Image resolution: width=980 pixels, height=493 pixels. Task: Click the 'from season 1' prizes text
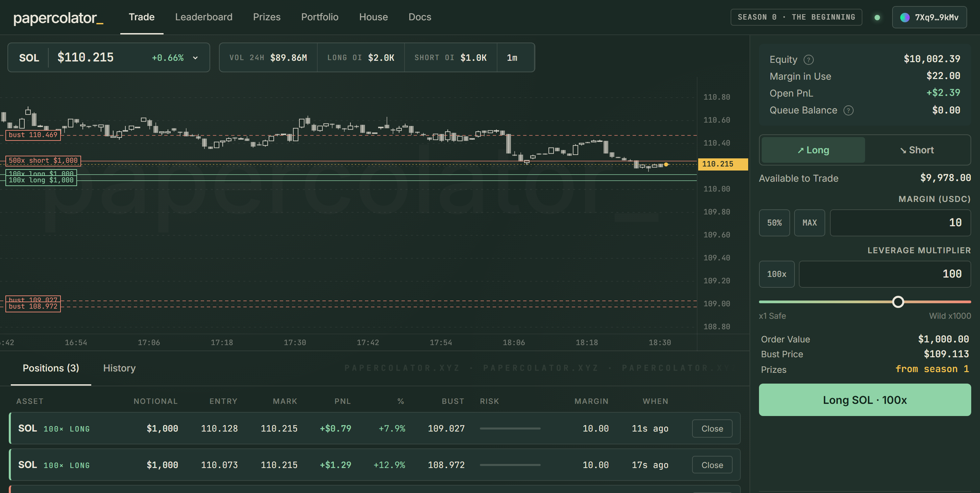pyautogui.click(x=932, y=369)
